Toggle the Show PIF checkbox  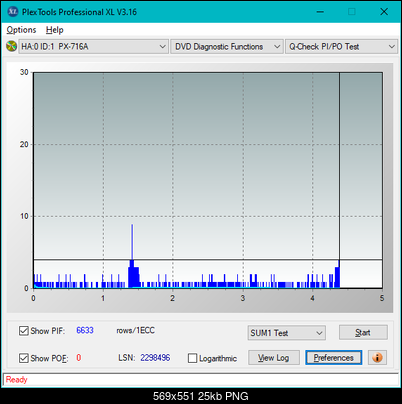(23, 331)
